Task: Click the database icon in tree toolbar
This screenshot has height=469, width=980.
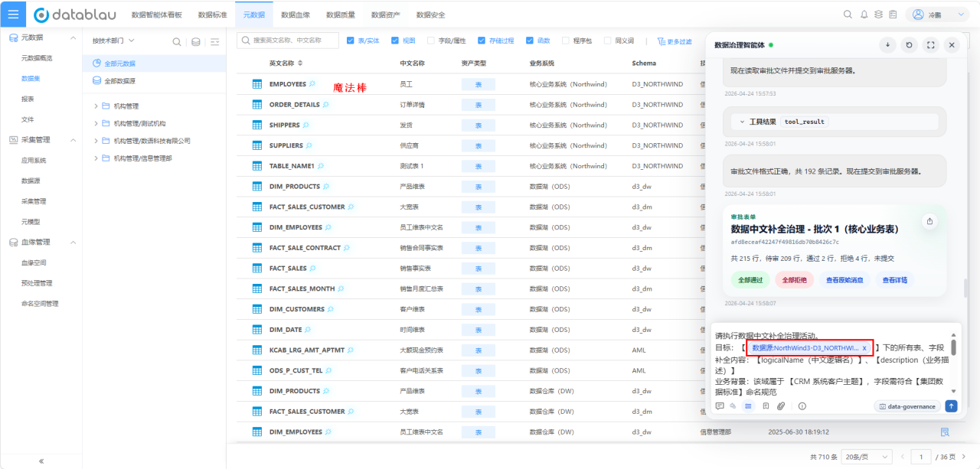Action: pos(196,42)
